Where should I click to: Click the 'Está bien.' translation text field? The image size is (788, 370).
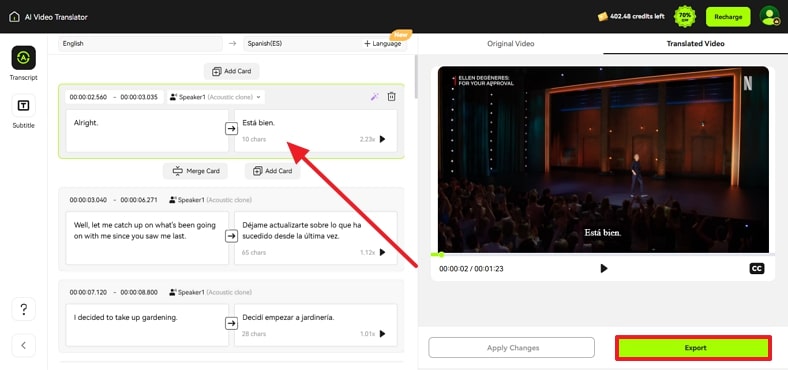[x=316, y=131]
